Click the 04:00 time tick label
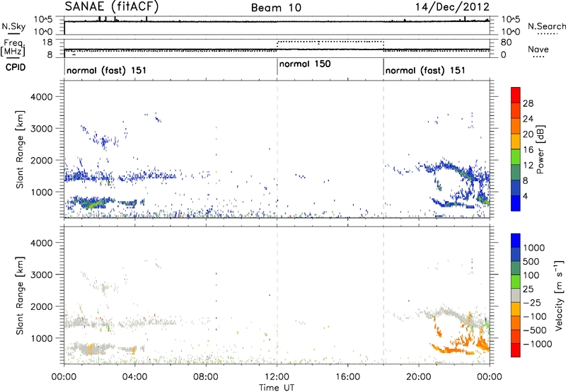 pyautogui.click(x=135, y=377)
